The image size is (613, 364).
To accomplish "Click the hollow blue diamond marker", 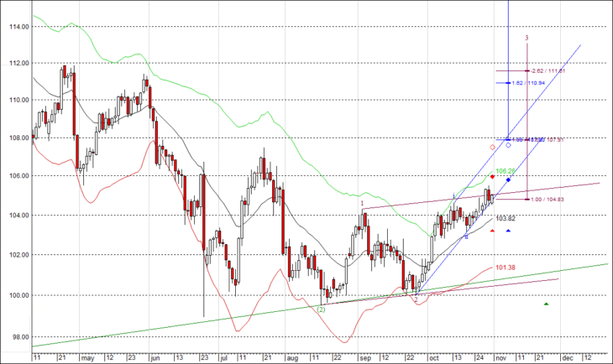I will pyautogui.click(x=508, y=145).
